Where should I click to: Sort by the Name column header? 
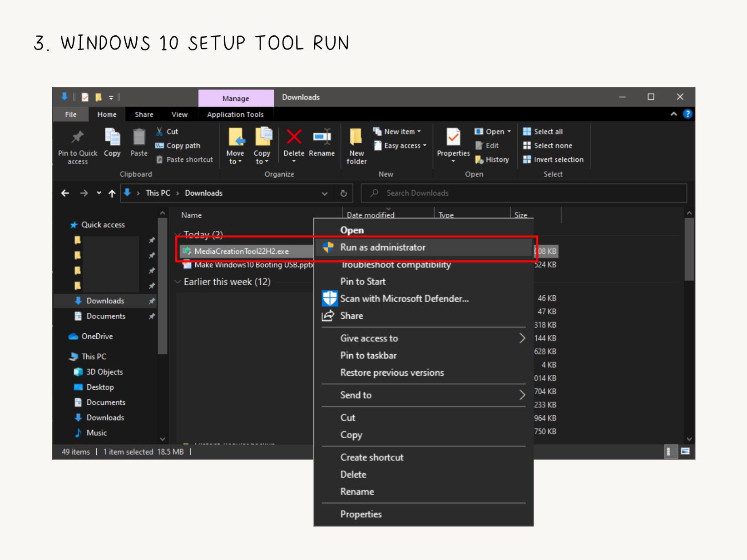coord(191,215)
